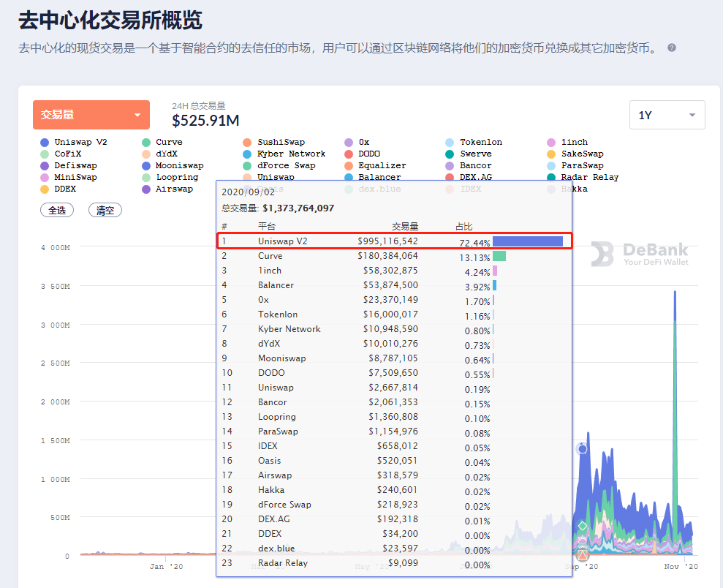This screenshot has width=723, height=588.
Task: Click Mooniswap row in tooltip
Action: (395, 358)
